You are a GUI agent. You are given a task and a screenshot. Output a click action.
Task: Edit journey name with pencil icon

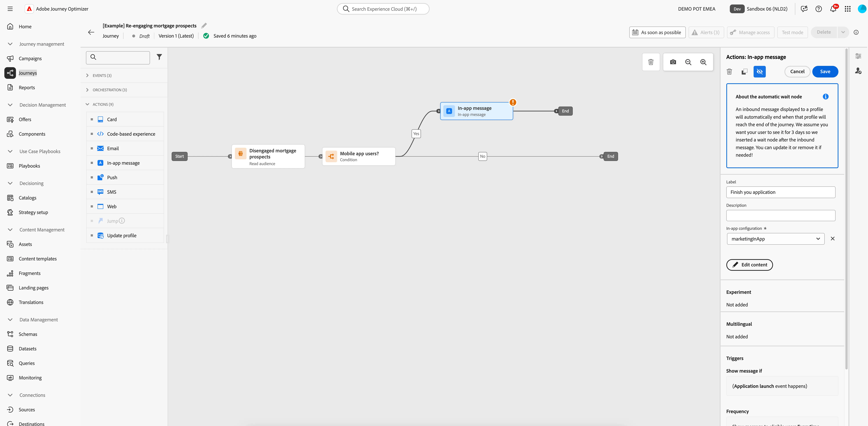point(204,26)
